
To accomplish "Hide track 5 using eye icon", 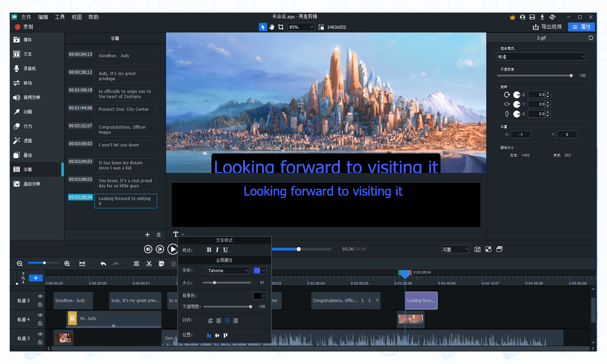I will 40,296.
